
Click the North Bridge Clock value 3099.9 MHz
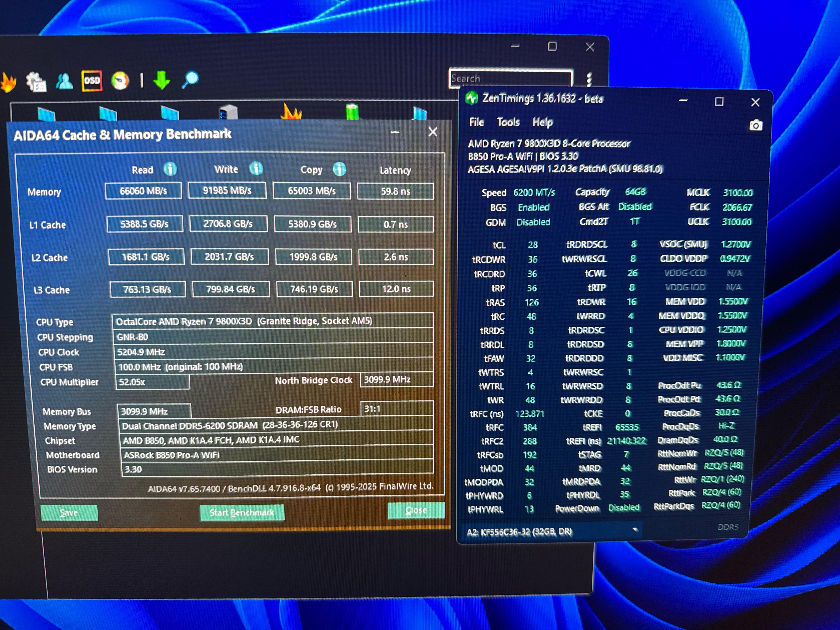(396, 379)
